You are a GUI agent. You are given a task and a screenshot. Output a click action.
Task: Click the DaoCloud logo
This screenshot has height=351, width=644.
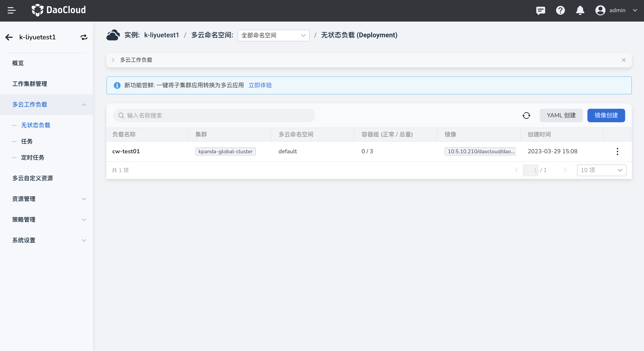[x=59, y=10]
